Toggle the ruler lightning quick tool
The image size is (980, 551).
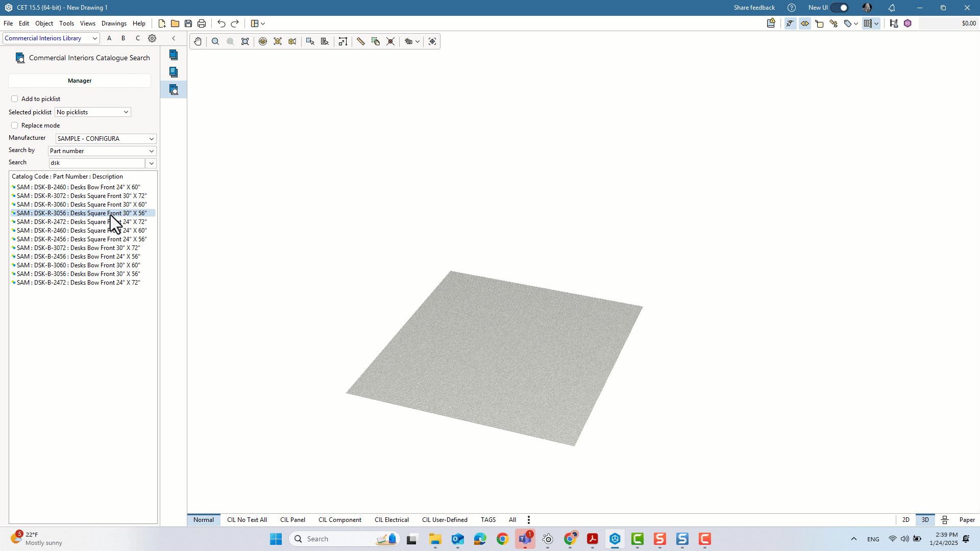pyautogui.click(x=834, y=23)
